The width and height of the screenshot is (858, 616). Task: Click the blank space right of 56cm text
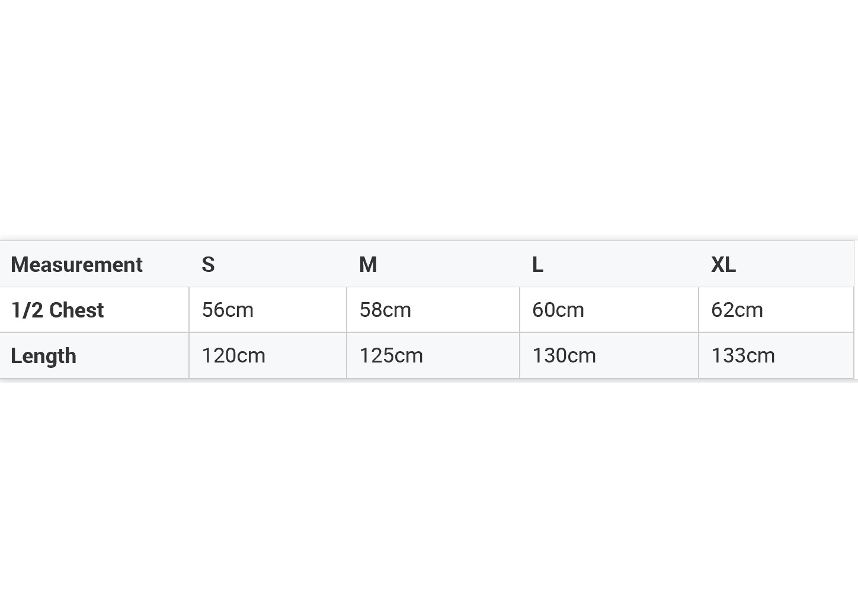pyautogui.click(x=300, y=310)
